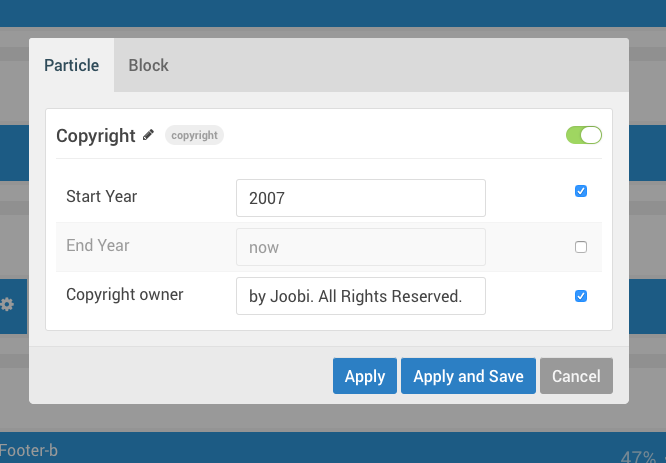Click the pencil icon to rename Copyright
Viewport: 666px width, 463px height.
tap(148, 135)
